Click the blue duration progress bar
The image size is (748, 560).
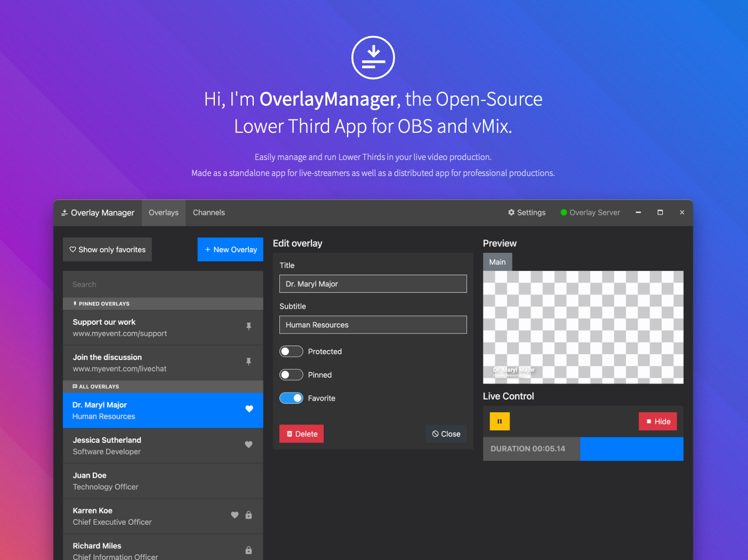[x=632, y=449]
